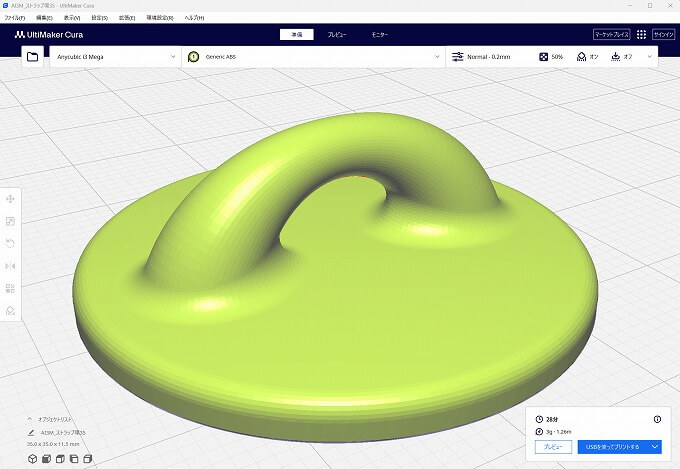Switch to the 3D perspective view cube
680x469 pixels.
[x=33, y=458]
